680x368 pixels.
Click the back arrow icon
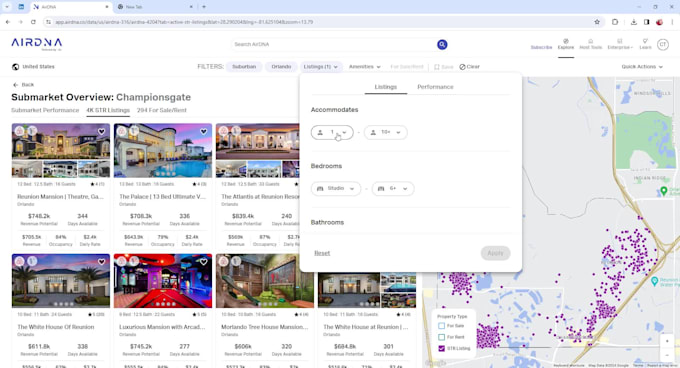[x=16, y=85]
